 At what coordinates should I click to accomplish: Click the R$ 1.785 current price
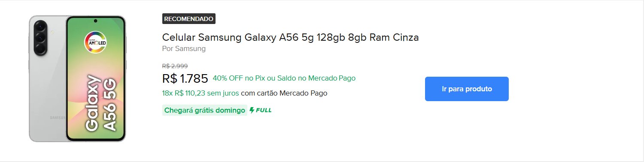click(x=185, y=78)
